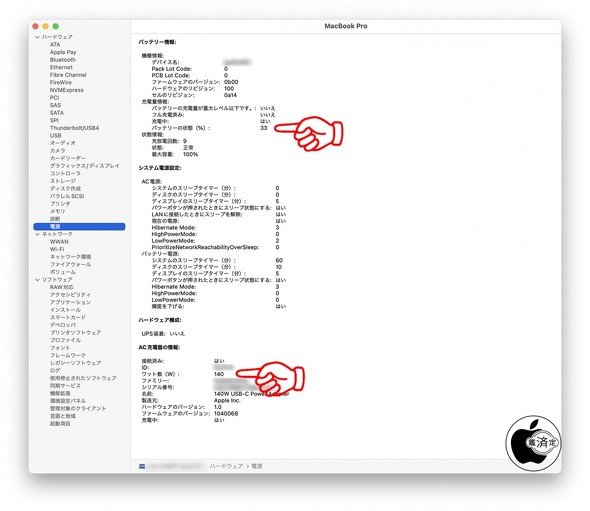Image resolution: width=590 pixels, height=511 pixels.
Task: Select NVMExpress in the hardware list
Action: coord(67,90)
